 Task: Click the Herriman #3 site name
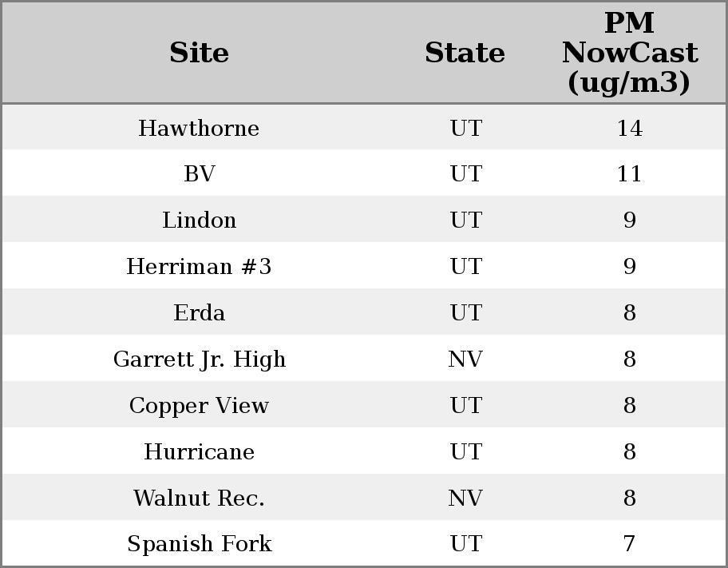[199, 267]
